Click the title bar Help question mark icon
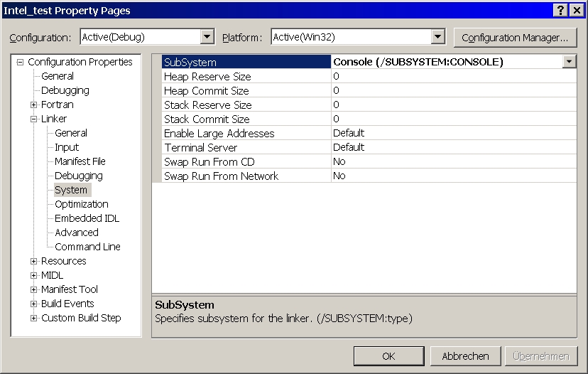The width and height of the screenshot is (588, 374). pos(561,10)
